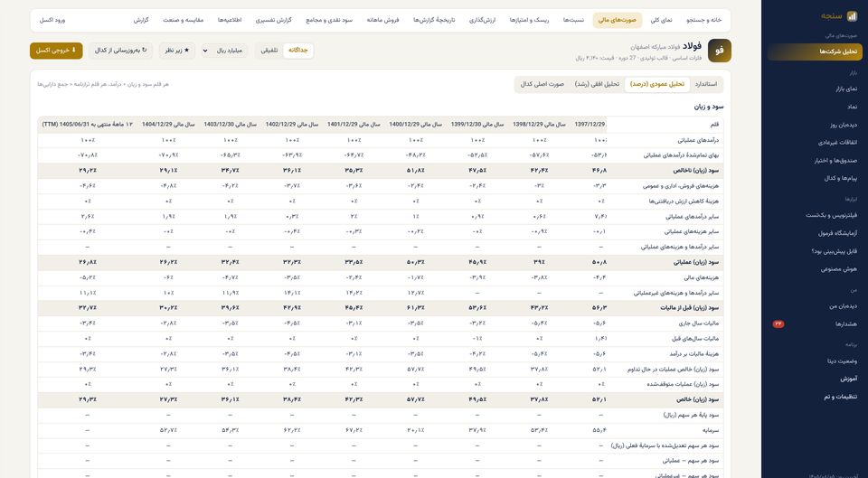Go to تنظیمات و تم in sidebar
The image size is (868, 478).
[x=815, y=397]
